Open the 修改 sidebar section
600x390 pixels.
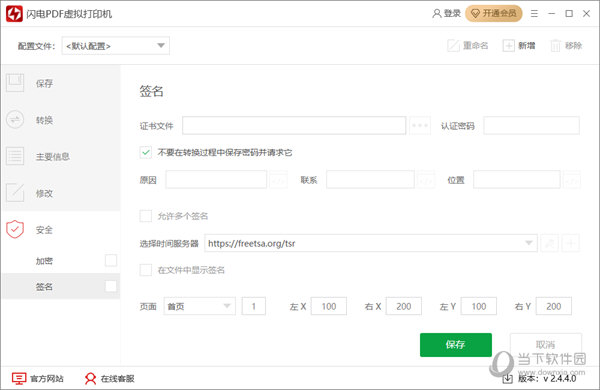pyautogui.click(x=61, y=193)
